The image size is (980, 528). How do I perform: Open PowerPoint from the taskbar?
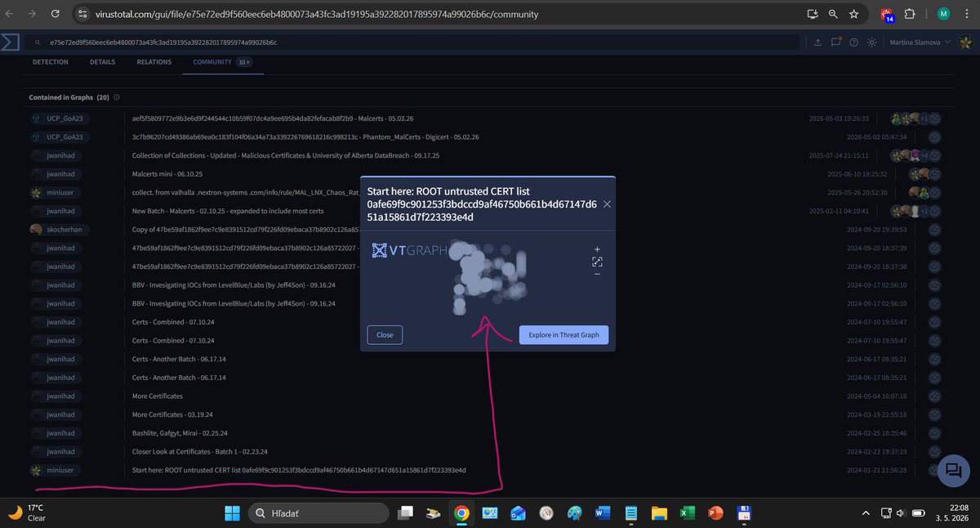pos(715,513)
